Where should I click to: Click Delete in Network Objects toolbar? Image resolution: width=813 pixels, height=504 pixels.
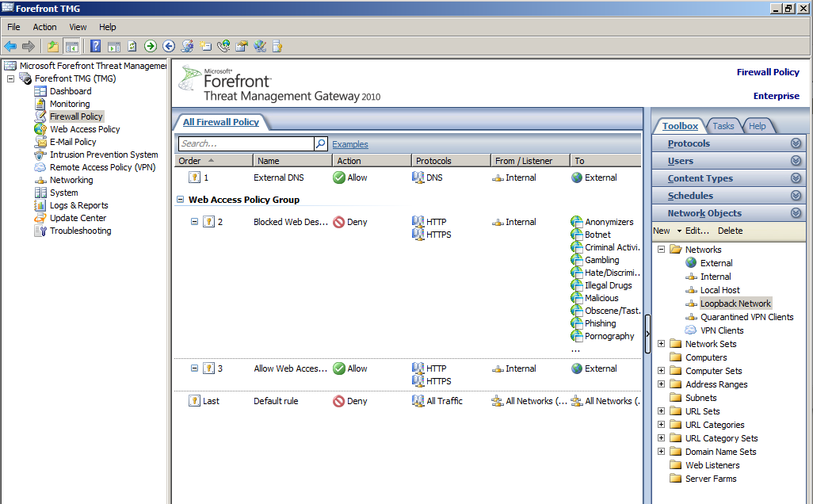pyautogui.click(x=730, y=231)
